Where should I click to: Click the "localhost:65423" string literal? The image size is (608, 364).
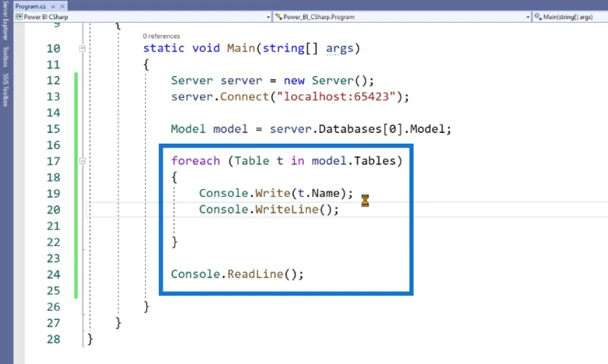[x=336, y=97]
